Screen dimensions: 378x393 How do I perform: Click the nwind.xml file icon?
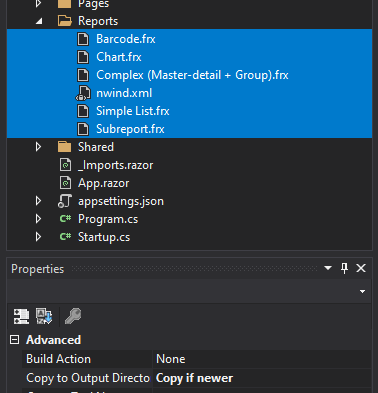pyautogui.click(x=83, y=93)
